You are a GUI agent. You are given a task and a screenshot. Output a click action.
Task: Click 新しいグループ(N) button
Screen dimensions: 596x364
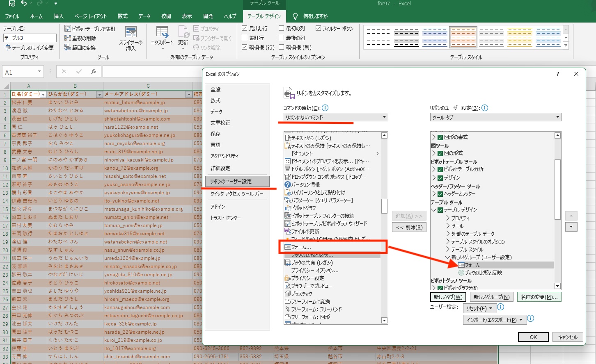[x=491, y=297]
